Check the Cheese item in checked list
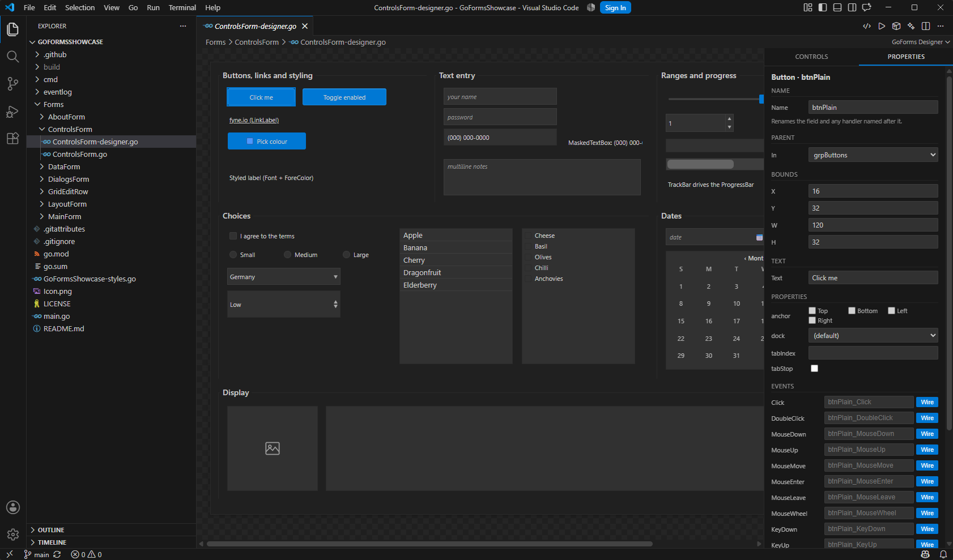Screen dimensions: 953x560 pos(529,236)
